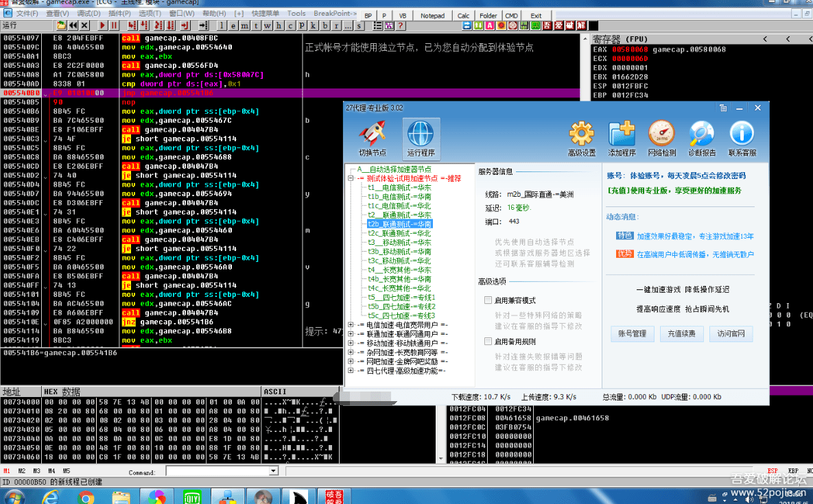Open the 帮助(H) menu
This screenshot has width=813, height=504.
click(214, 14)
